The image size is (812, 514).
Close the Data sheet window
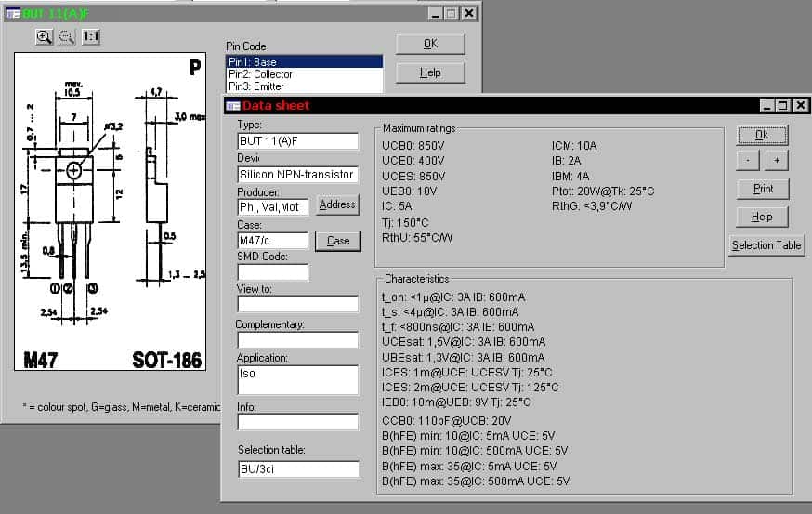(x=801, y=106)
